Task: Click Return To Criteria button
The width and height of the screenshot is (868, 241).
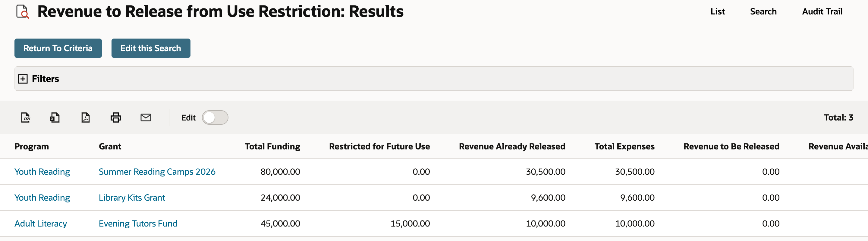Action: pyautogui.click(x=58, y=48)
